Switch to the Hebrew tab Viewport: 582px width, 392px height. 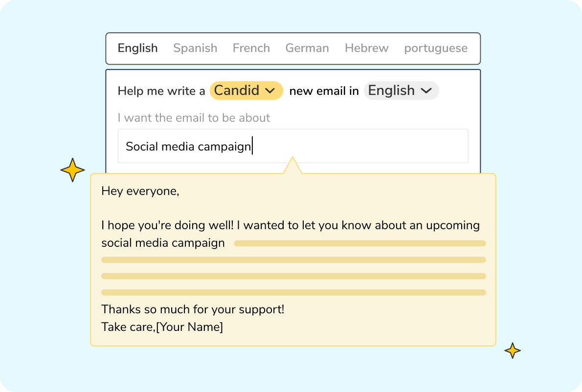(x=366, y=48)
